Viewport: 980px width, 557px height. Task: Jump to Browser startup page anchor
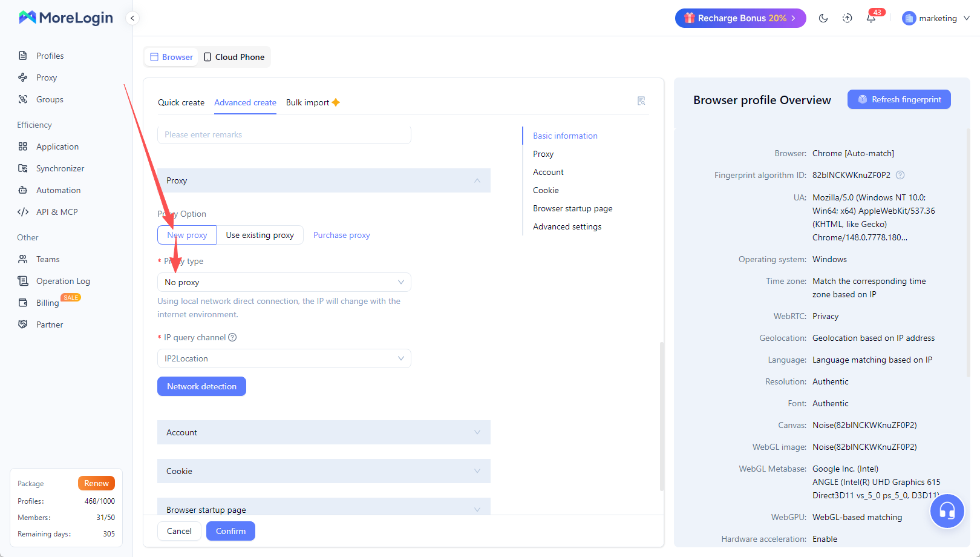pyautogui.click(x=572, y=208)
